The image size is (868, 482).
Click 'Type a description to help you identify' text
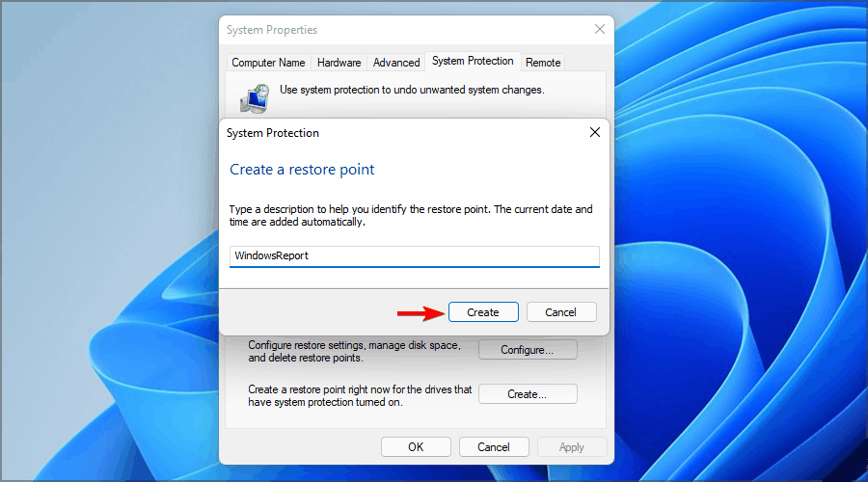[x=411, y=215]
